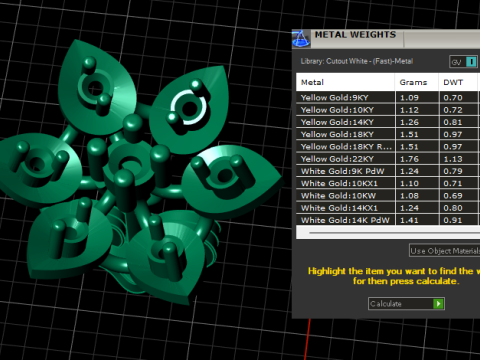The height and width of the screenshot is (360, 480).
Task: Select the Yellow Gold:10KY row
Action: click(x=388, y=110)
